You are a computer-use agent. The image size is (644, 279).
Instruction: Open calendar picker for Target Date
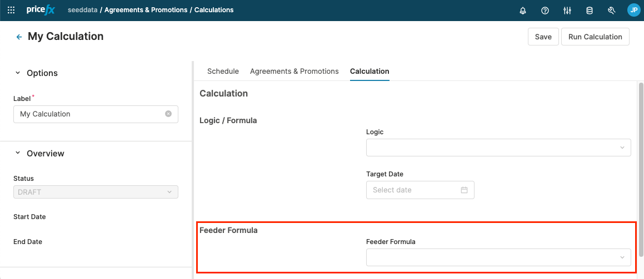[464, 190]
